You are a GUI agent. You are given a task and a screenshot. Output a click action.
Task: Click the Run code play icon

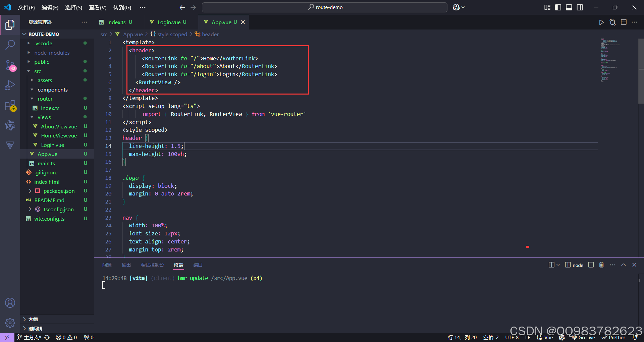601,22
